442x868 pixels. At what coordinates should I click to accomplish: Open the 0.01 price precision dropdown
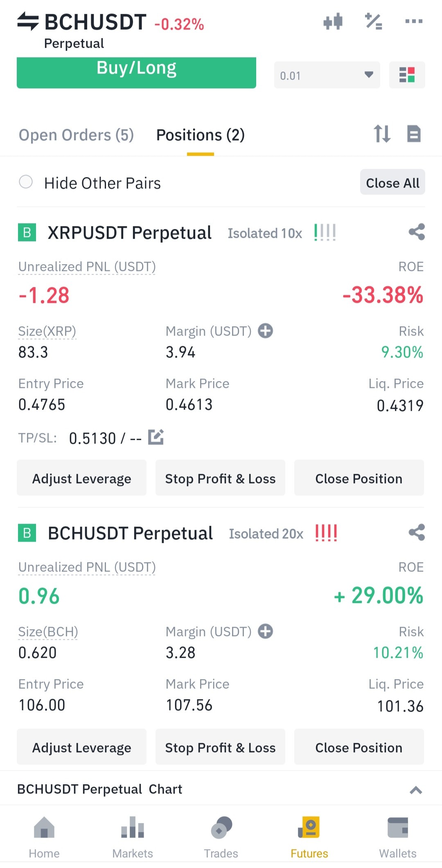327,75
